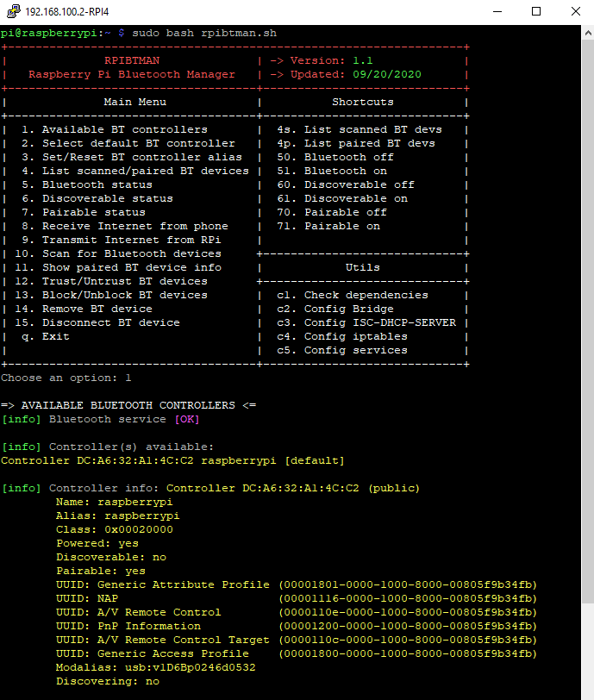The width and height of the screenshot is (594, 700).
Task: Click the 'Main Menu' header
Action: click(x=134, y=103)
